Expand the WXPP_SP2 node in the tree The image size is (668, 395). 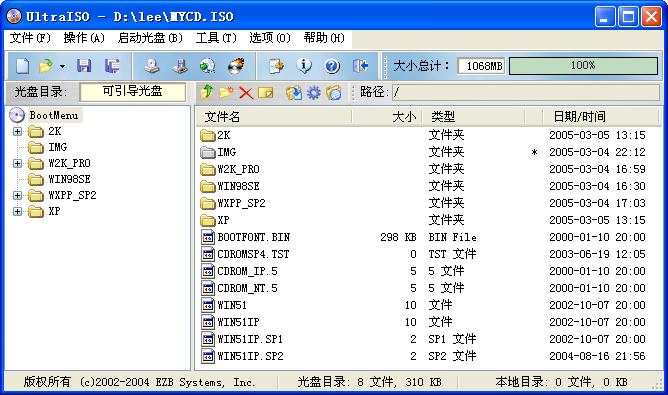click(17, 195)
